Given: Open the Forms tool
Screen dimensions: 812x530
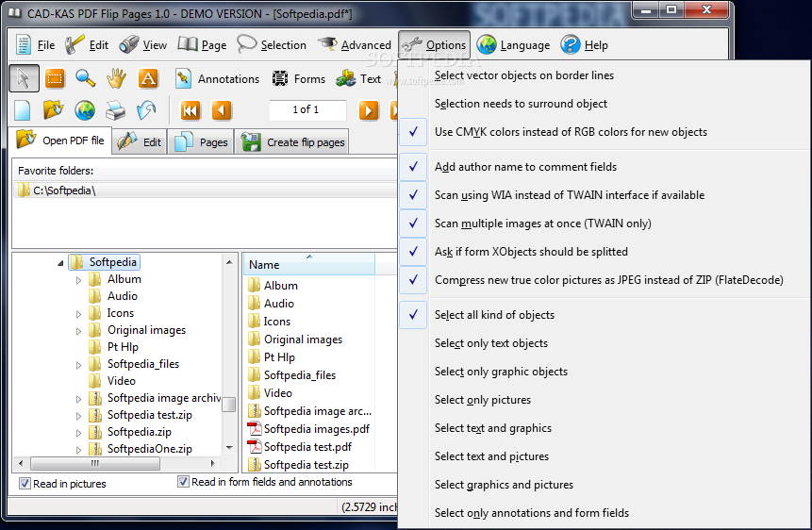Looking at the screenshot, I should coord(299,79).
